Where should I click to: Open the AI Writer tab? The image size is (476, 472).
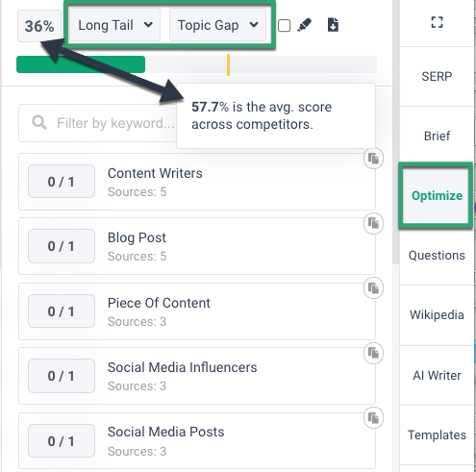437,375
